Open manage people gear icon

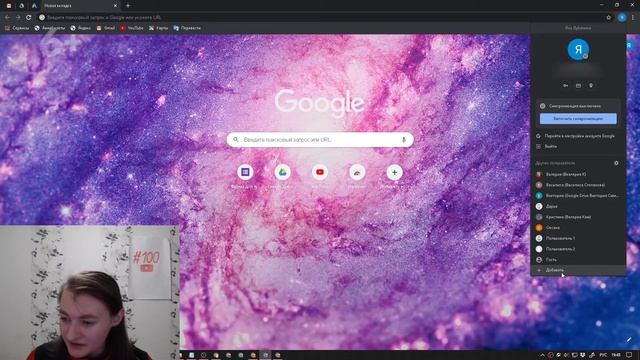pos(616,163)
